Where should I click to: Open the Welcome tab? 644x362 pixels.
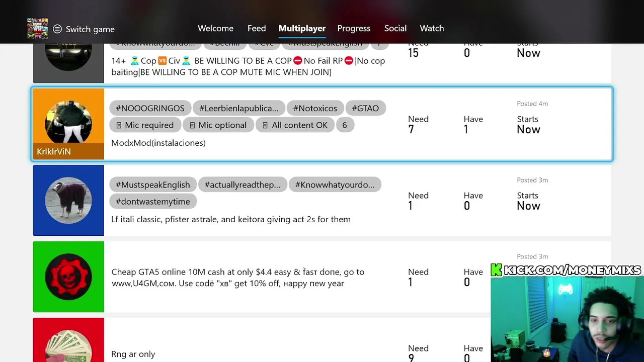[215, 28]
